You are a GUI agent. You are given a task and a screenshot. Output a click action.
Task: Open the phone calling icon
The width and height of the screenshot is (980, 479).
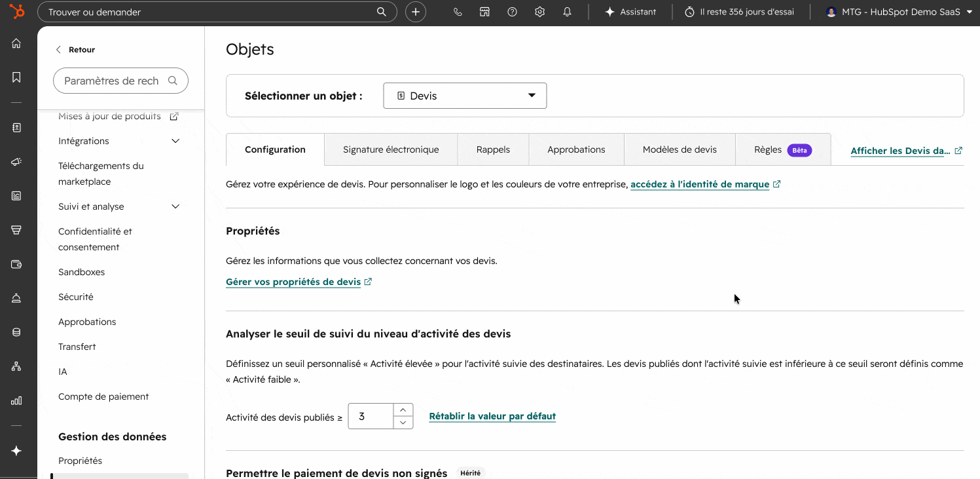(458, 12)
